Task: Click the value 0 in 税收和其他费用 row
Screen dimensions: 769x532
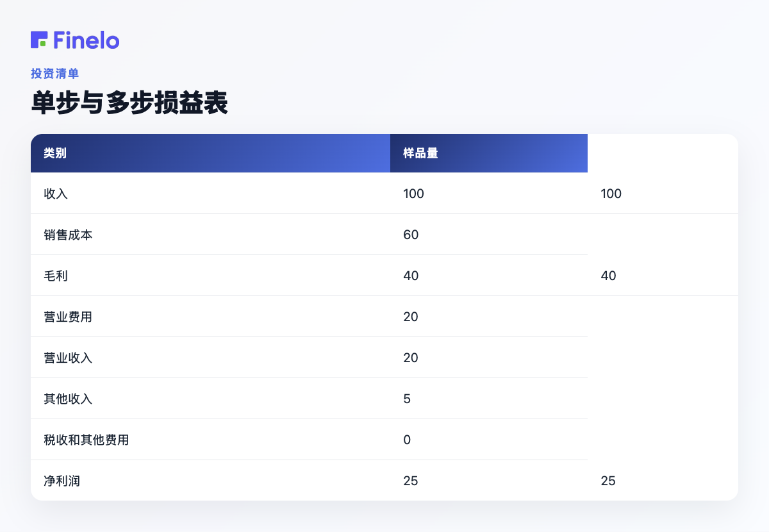Action: [x=407, y=440]
